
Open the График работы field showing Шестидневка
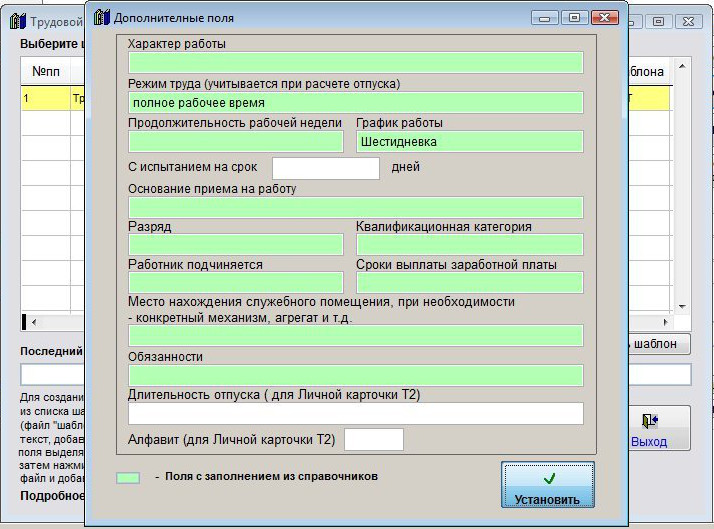click(469, 142)
